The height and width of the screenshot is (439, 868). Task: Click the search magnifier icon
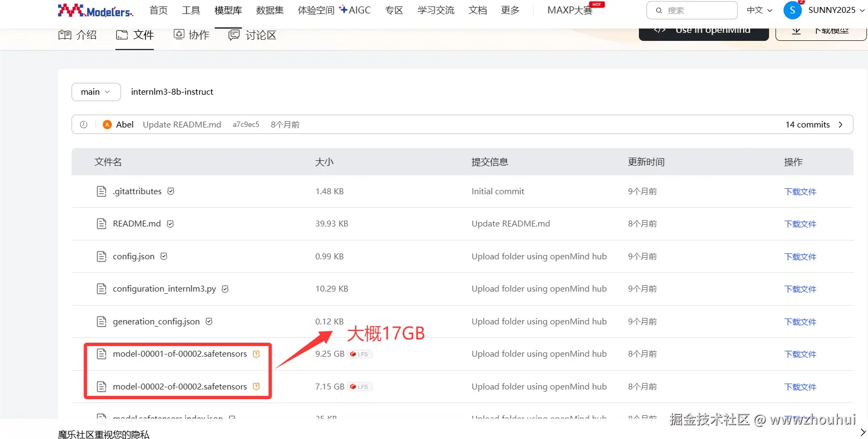659,10
